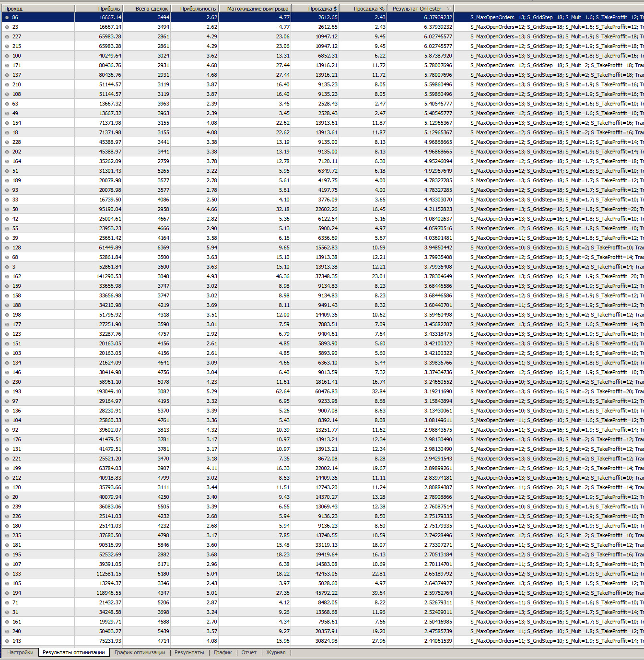Select drawdown value 37348.35
644x660 pixels.
coord(326,276)
